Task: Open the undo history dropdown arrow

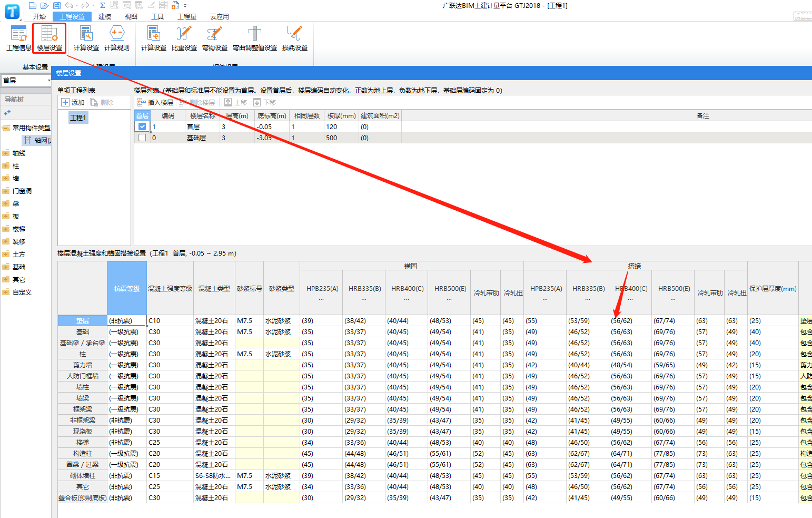Action: (76, 6)
